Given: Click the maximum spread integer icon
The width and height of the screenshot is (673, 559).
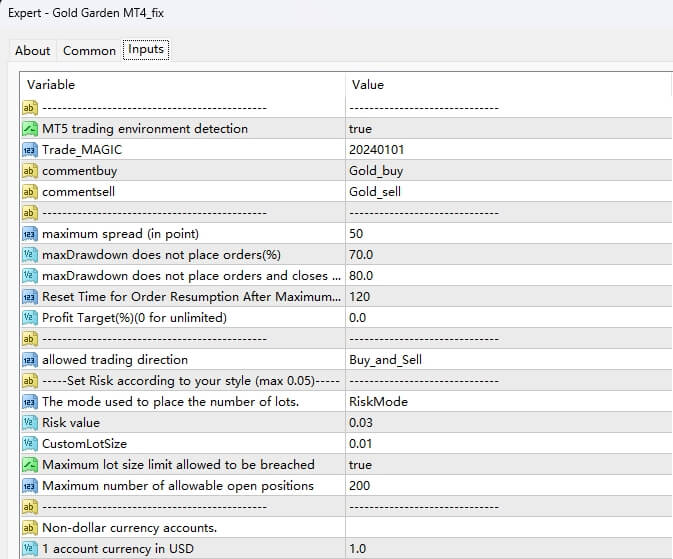Looking at the screenshot, I should [x=30, y=234].
